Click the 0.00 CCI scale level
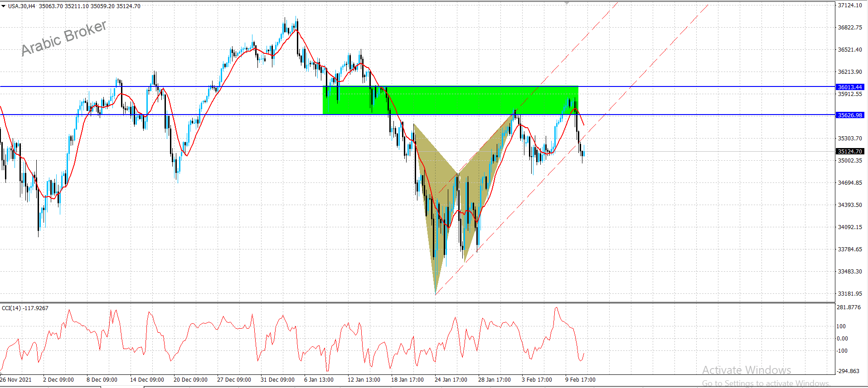The height and width of the screenshot is (388, 868). (x=842, y=339)
